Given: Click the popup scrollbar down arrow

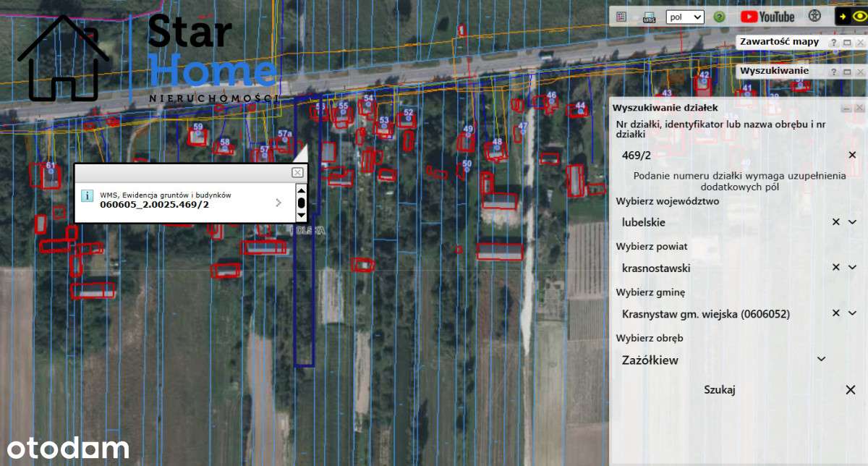Looking at the screenshot, I should click(302, 216).
